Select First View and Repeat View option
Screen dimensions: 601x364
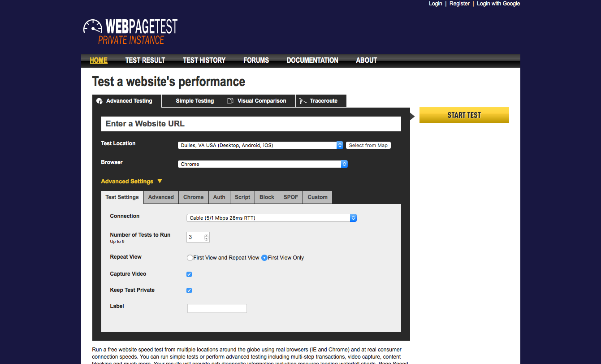(x=190, y=258)
